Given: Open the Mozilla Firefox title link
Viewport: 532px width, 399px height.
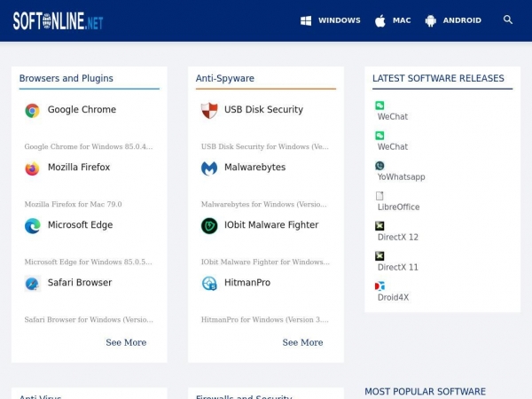Looking at the screenshot, I should pos(79,168).
